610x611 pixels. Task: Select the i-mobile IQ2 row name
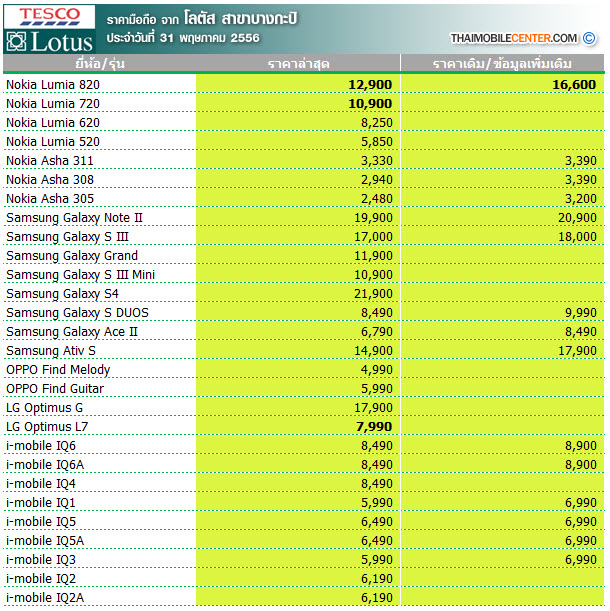pyautogui.click(x=41, y=579)
